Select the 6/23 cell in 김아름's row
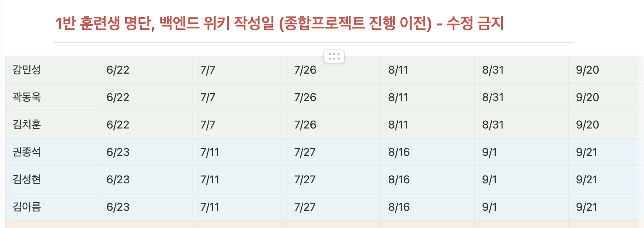This screenshot has width=644, height=228. pyautogui.click(x=146, y=207)
